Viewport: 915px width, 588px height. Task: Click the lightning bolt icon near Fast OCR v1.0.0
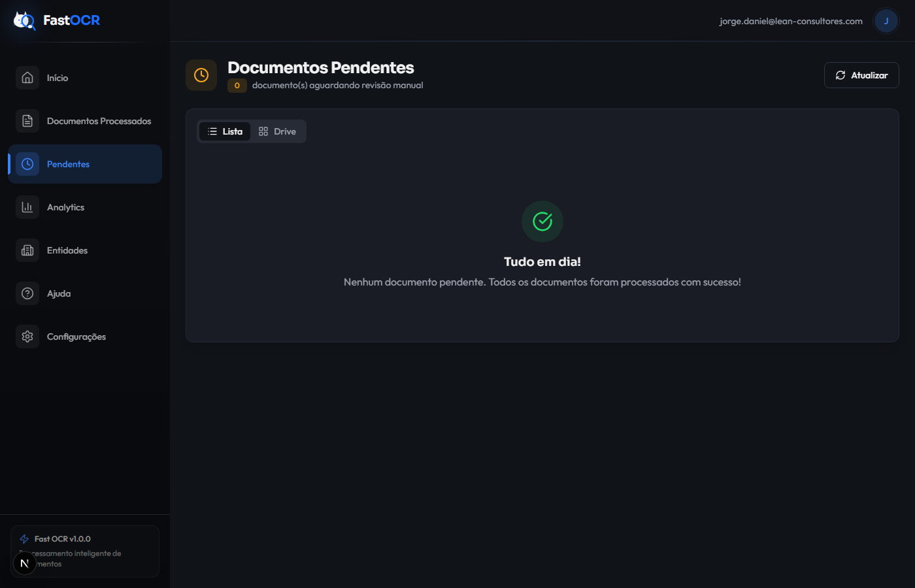point(24,538)
